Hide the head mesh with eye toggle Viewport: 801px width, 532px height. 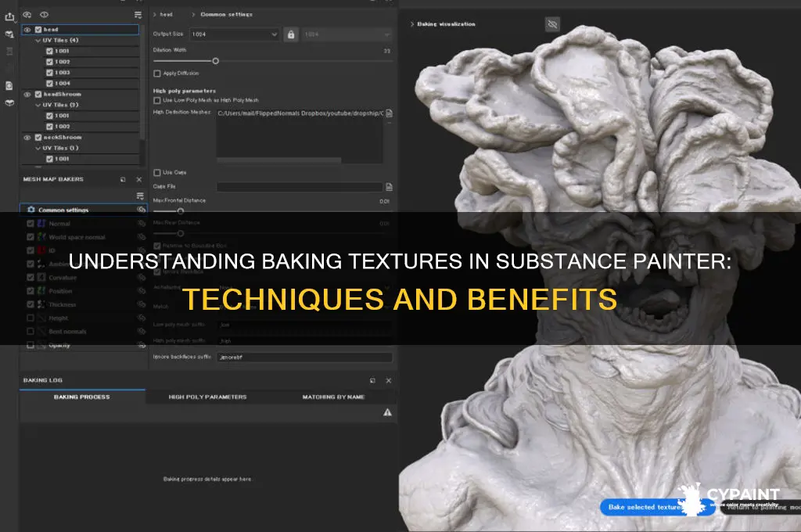pos(27,30)
